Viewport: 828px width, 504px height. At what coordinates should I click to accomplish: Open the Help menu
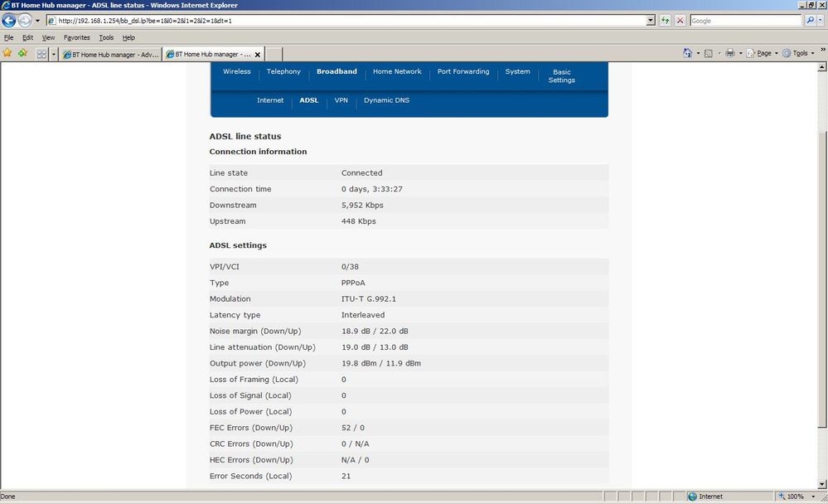128,37
